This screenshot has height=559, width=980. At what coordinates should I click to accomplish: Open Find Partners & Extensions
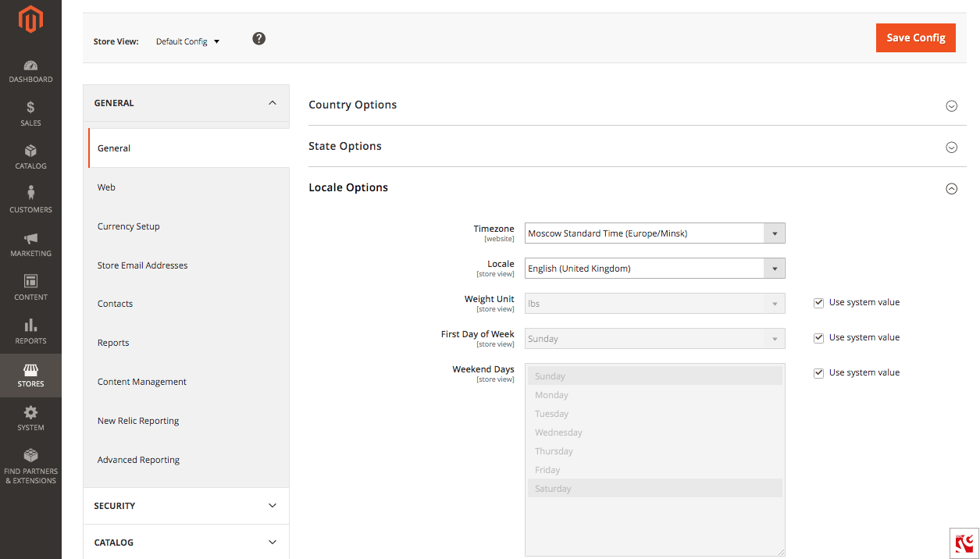click(x=30, y=466)
